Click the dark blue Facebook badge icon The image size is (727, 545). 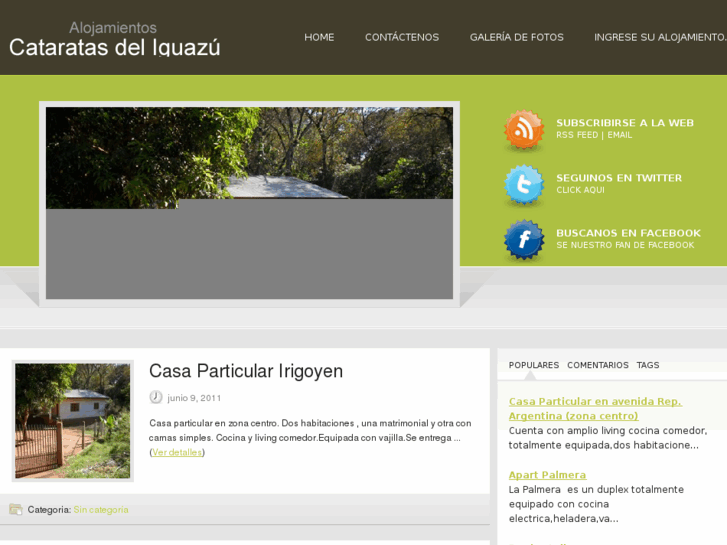524,240
